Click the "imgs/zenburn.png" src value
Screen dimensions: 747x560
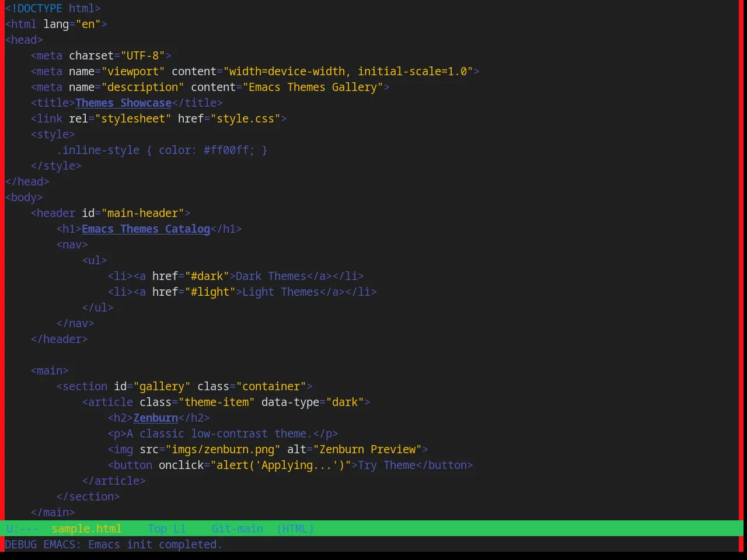(223, 449)
